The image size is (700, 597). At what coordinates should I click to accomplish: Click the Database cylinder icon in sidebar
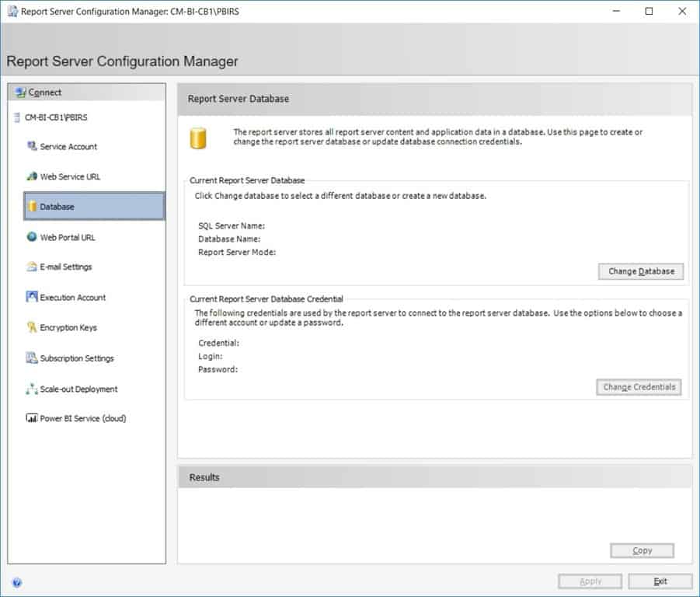(x=32, y=206)
